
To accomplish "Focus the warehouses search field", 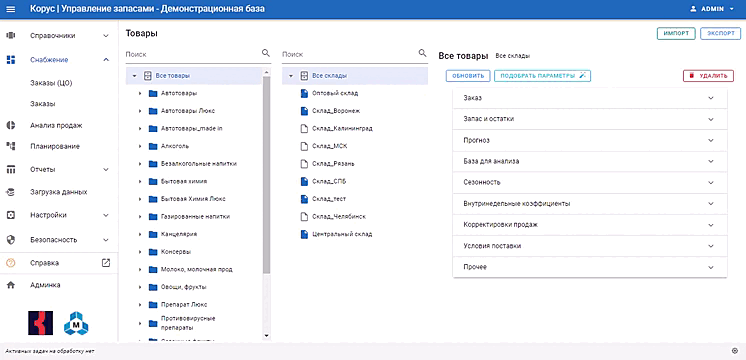I will (349, 55).
